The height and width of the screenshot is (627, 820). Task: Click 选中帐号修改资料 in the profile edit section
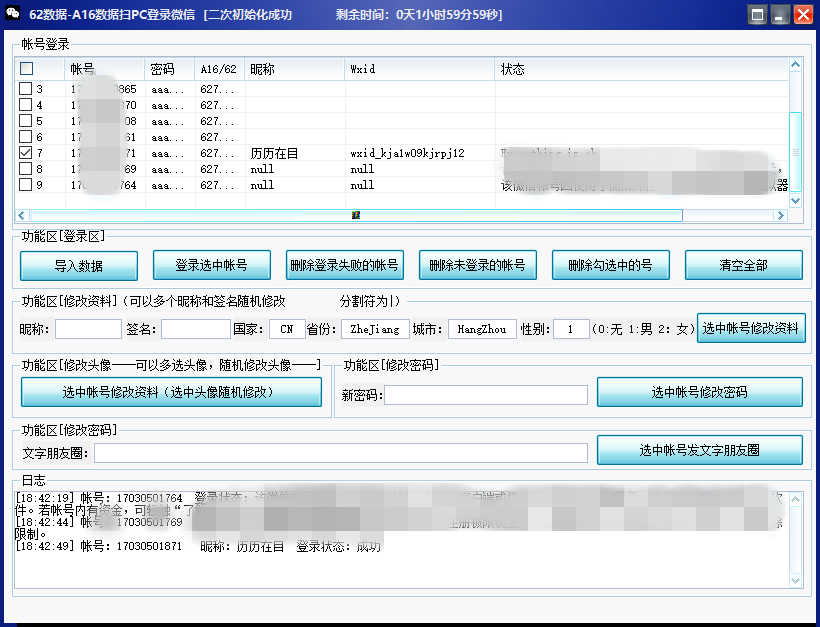point(751,328)
